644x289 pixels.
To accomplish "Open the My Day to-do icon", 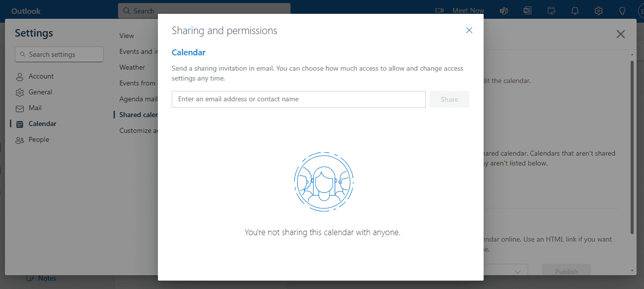I will coord(551,10).
